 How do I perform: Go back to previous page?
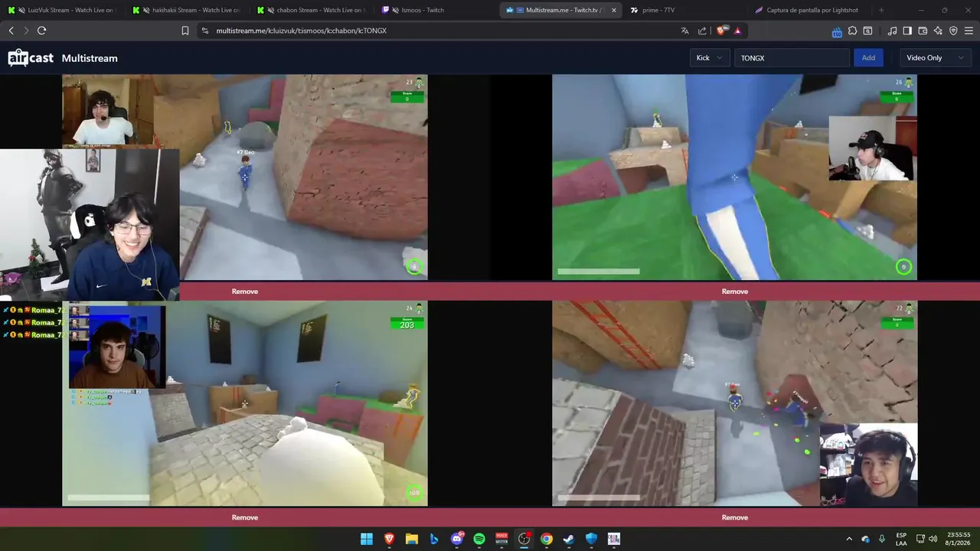[x=11, y=31]
